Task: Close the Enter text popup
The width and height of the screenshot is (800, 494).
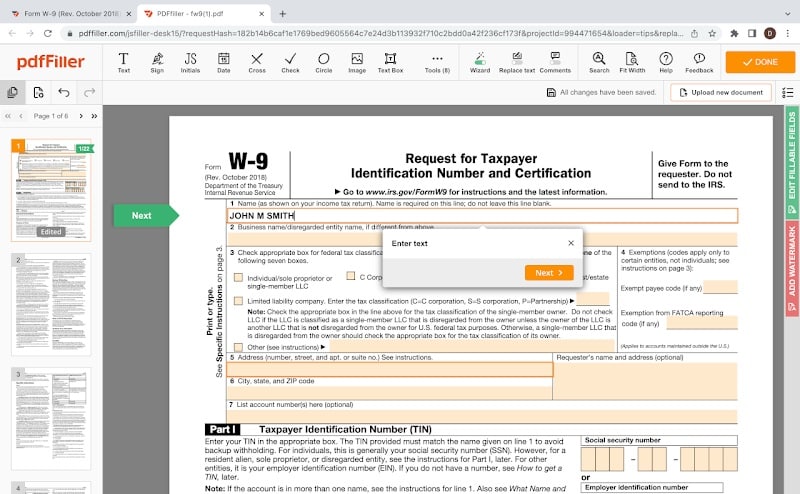Action: tap(571, 243)
